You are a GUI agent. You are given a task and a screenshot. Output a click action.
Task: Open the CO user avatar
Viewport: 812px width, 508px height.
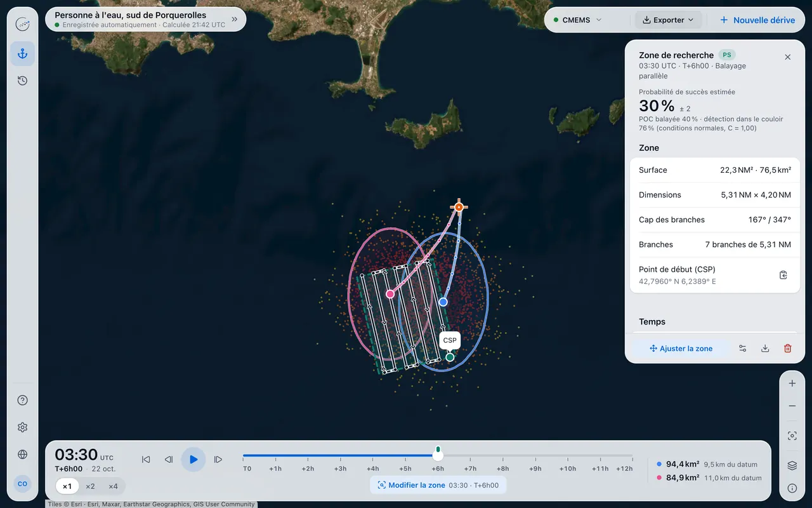(22, 484)
